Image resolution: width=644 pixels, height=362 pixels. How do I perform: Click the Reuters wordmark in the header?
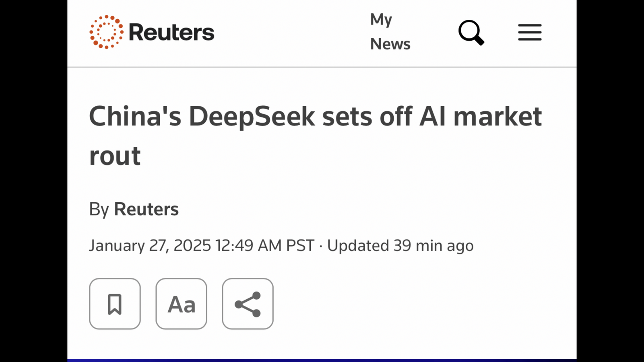click(171, 32)
